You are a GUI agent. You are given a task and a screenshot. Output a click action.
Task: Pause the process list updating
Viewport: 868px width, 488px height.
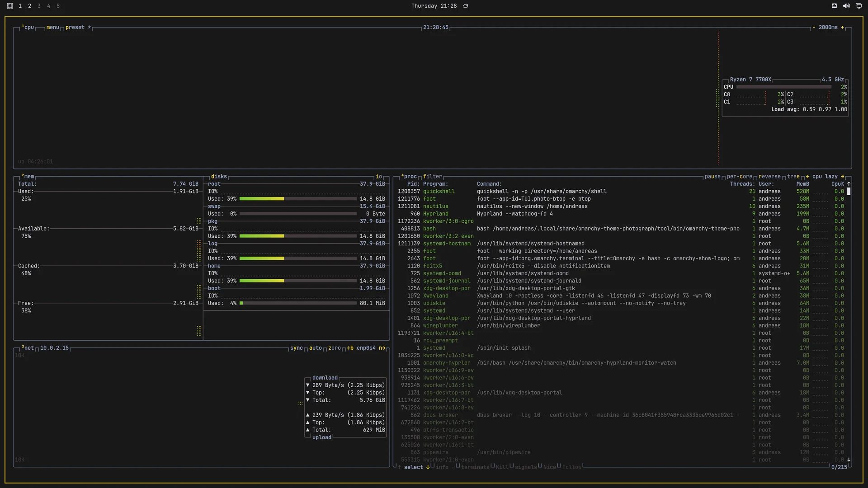[712, 177]
